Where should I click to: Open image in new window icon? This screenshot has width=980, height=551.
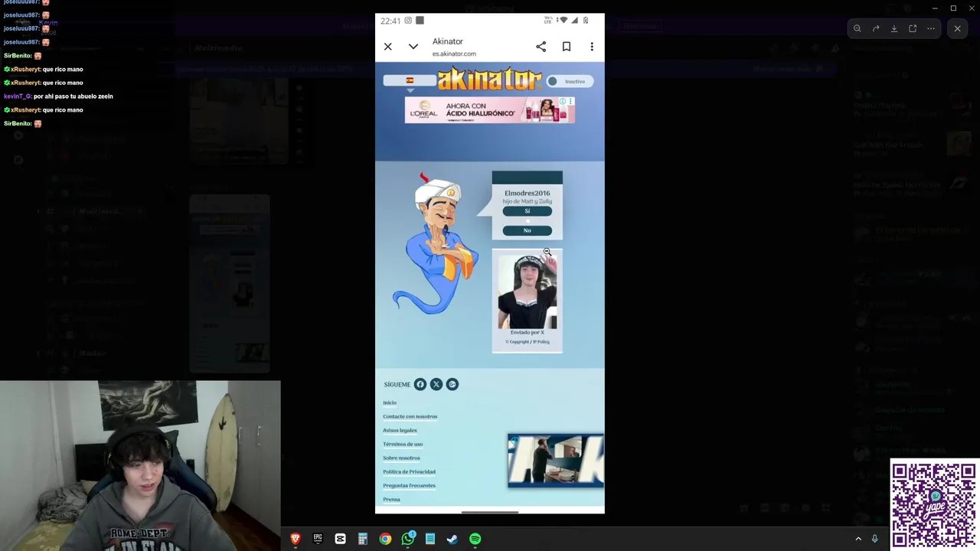pyautogui.click(x=913, y=29)
